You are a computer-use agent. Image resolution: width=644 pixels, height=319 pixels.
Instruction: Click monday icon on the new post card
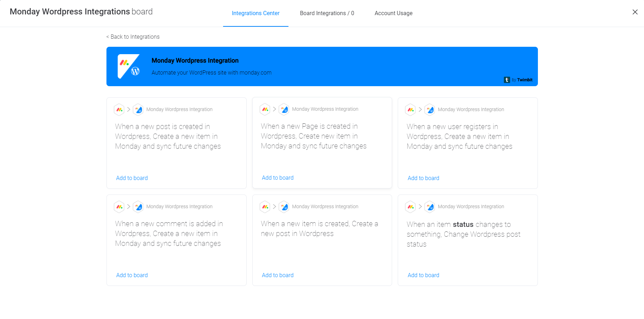tap(119, 110)
